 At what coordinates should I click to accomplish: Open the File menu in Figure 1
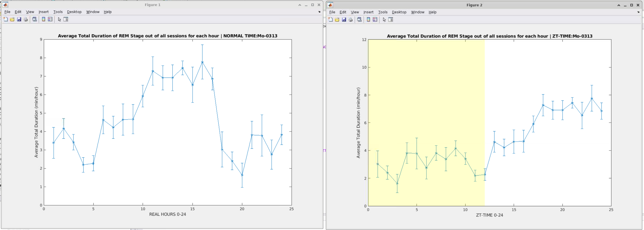[x=7, y=12]
